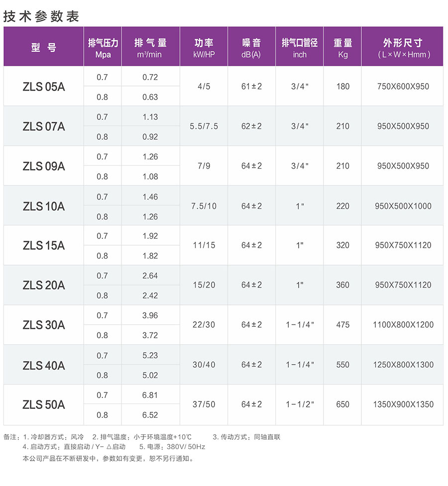Screen dimensions: 448x486
Task: Click the 排气量 m³/min column header
Action: [x=150, y=48]
